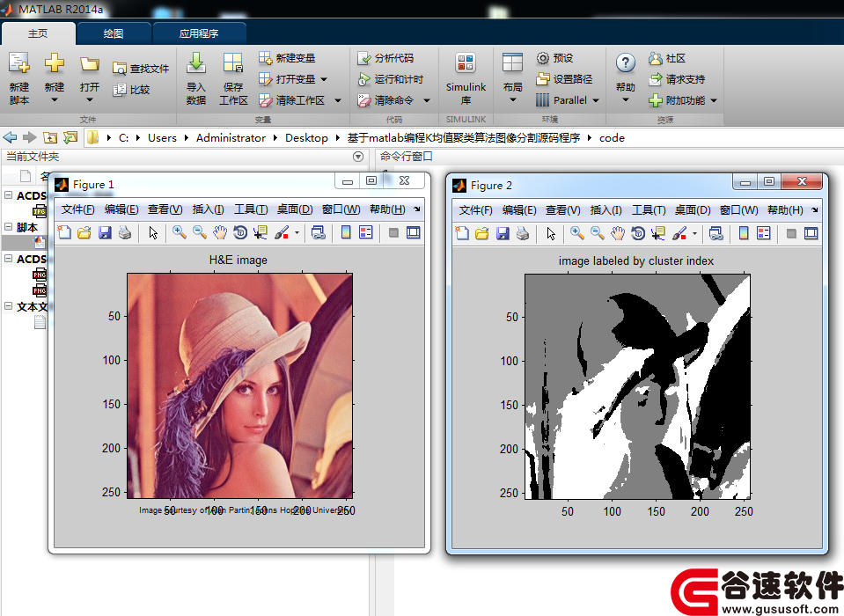Screen dimensions: 844x616
Task: Toggle Rotate 3D tool in Figure 1
Action: (240, 232)
